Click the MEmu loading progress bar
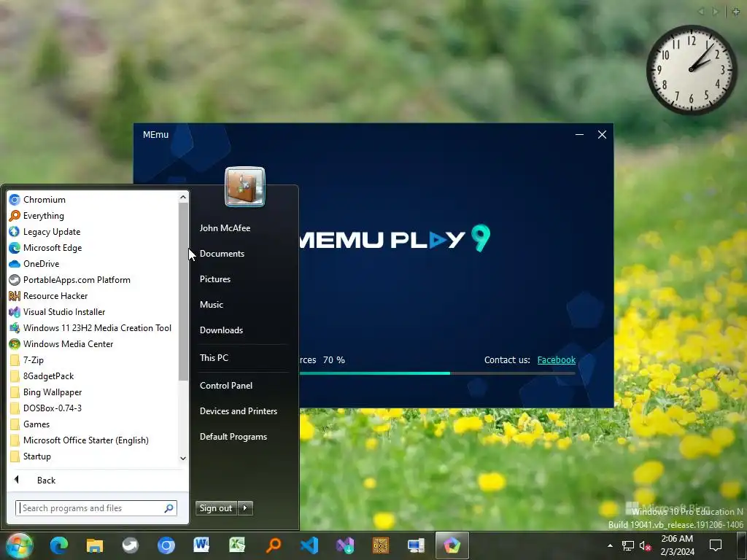This screenshot has height=560, width=747. pos(438,373)
